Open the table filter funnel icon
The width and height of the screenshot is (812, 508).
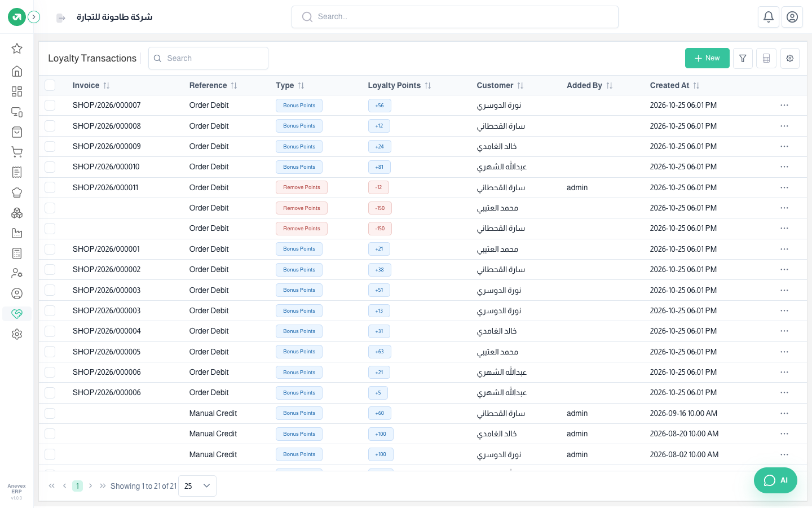click(x=743, y=58)
